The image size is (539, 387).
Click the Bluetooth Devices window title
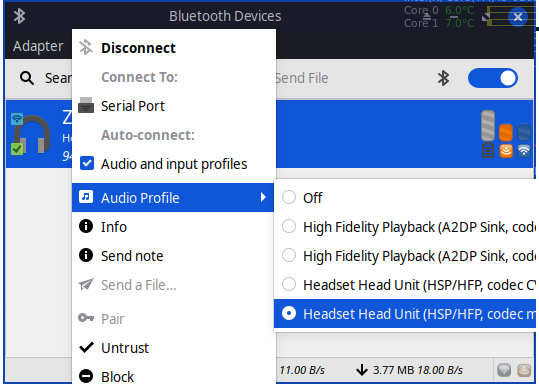coord(225,16)
